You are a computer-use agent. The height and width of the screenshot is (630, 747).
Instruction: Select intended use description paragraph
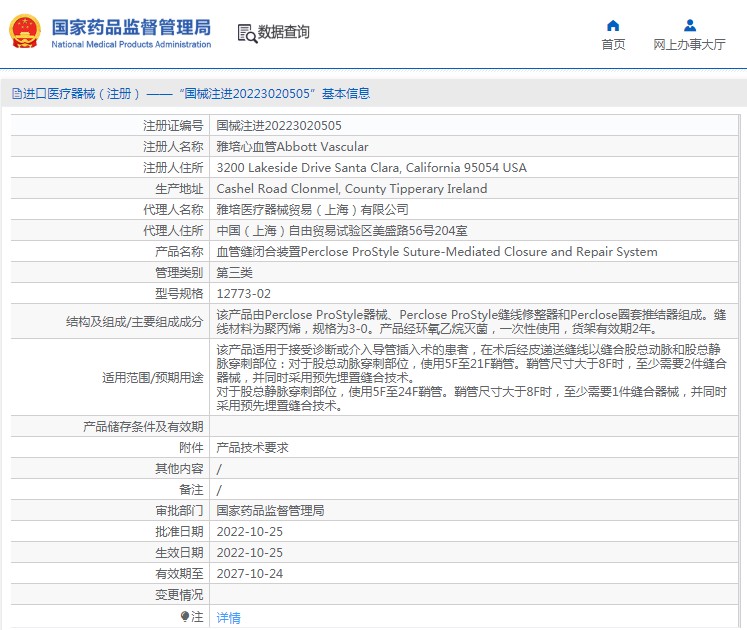pyautogui.click(x=471, y=377)
